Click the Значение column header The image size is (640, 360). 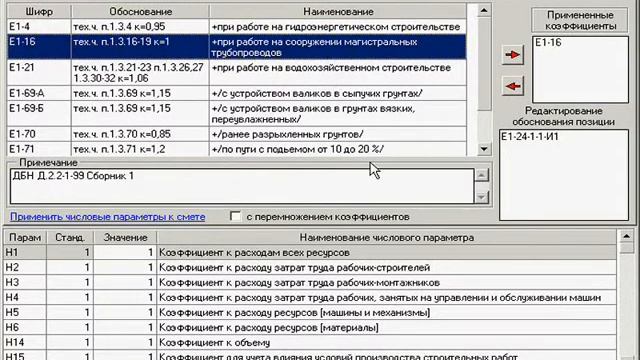(x=125, y=238)
